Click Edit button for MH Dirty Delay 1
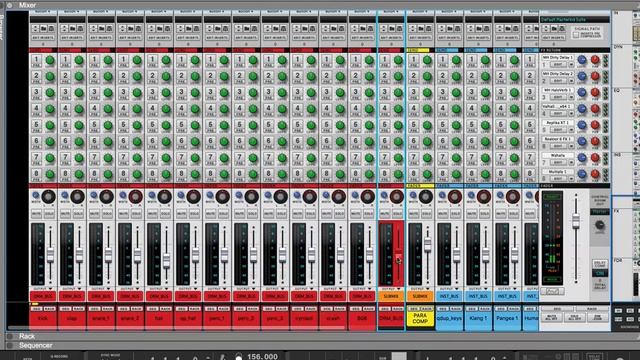 [x=558, y=64]
